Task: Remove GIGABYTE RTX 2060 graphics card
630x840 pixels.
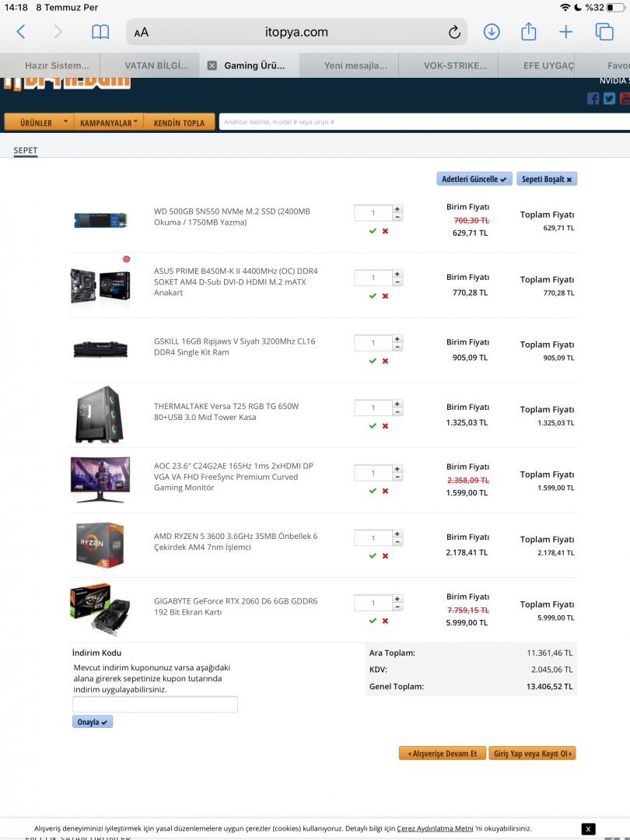Action: coord(385,621)
